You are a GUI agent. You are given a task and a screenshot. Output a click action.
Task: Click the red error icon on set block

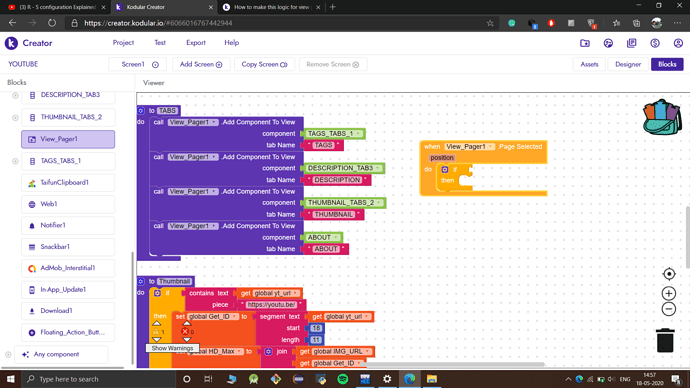[x=185, y=331]
